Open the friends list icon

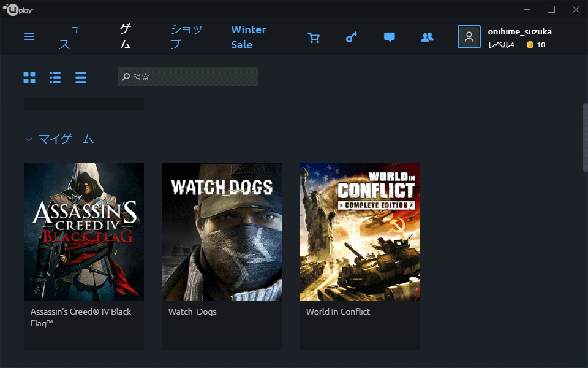pos(427,37)
